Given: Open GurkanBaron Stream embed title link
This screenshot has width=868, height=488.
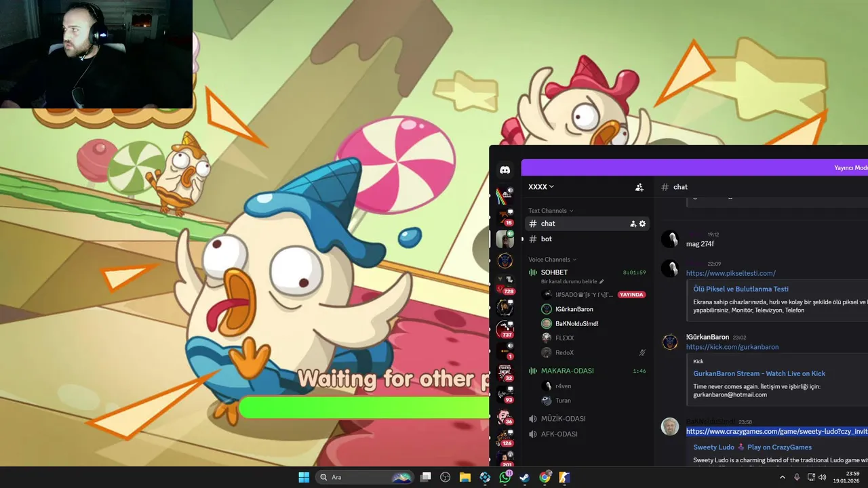Looking at the screenshot, I should 759,373.
